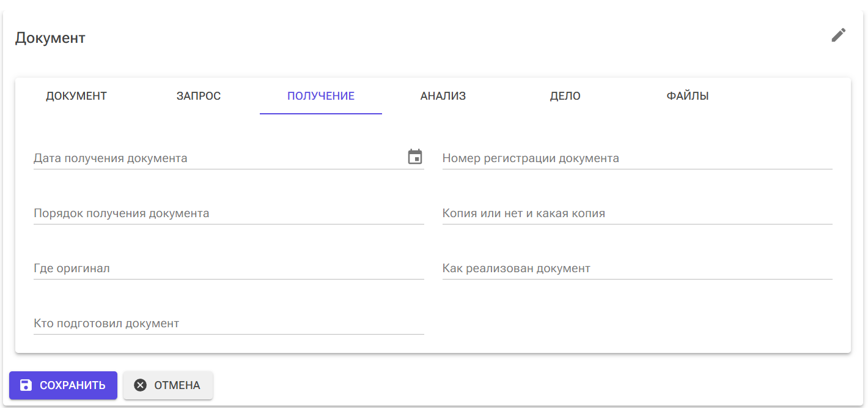Screen dimensions: 868x408
Task: Click the pencil edit icon
Action: (x=838, y=35)
